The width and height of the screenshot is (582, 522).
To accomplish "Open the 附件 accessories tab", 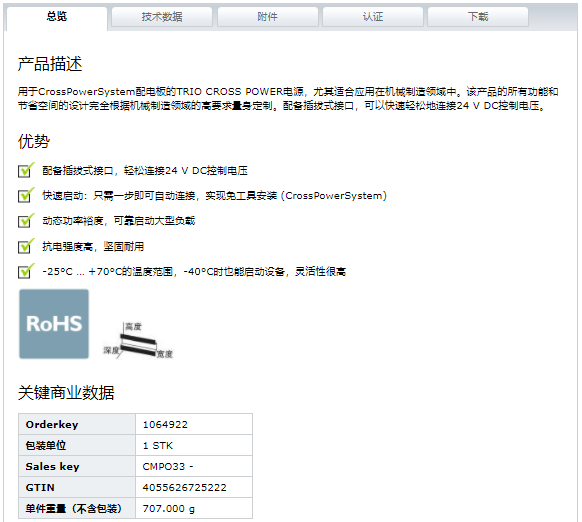I will (268, 17).
